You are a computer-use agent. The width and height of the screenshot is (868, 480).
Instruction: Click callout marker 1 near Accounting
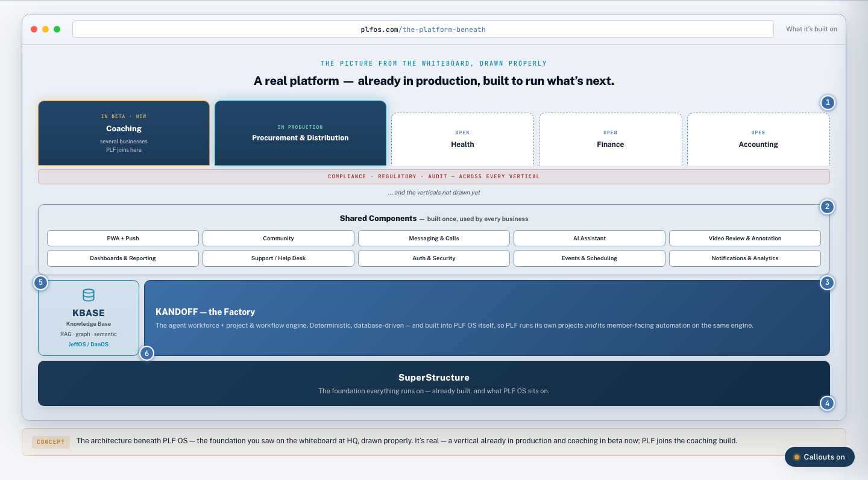click(828, 102)
